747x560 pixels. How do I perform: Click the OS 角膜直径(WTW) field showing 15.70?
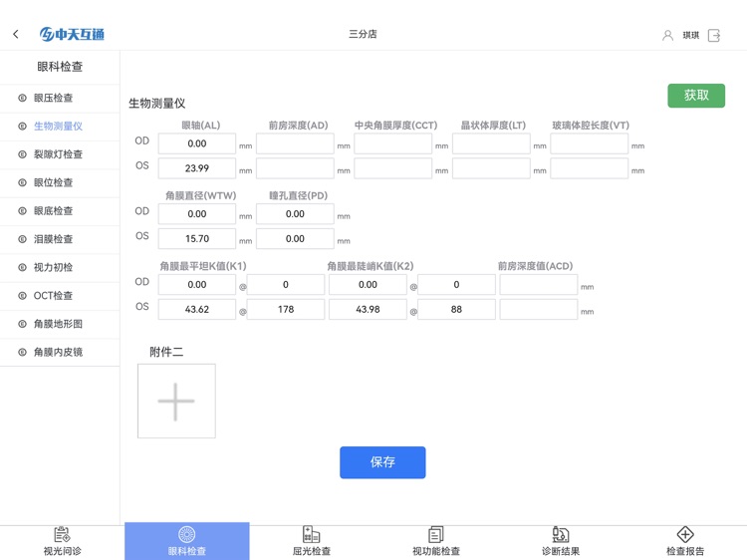coord(197,239)
